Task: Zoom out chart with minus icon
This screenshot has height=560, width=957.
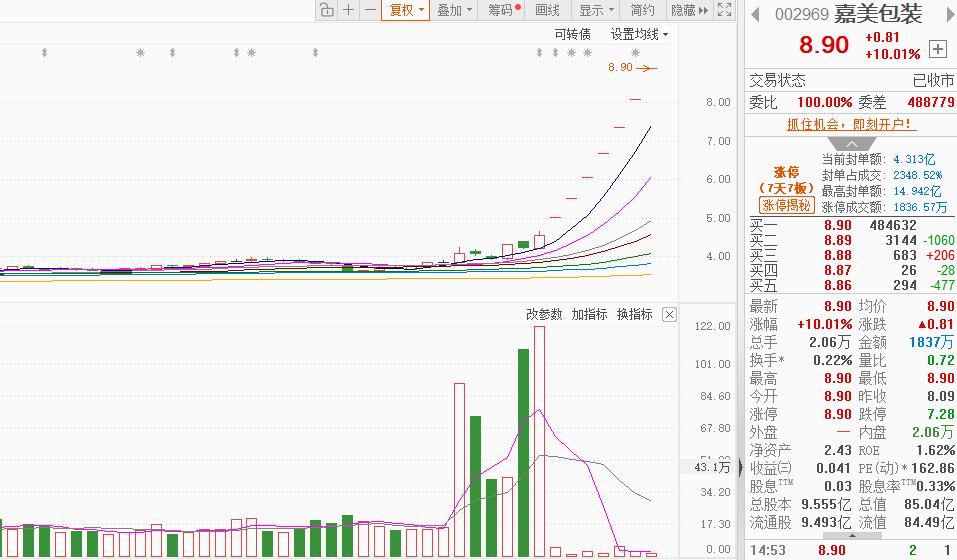Action: point(370,10)
